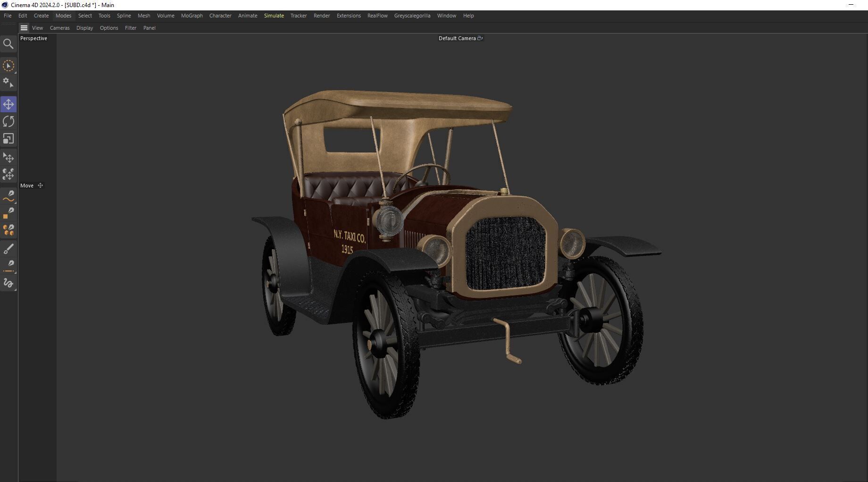
Task: Open the Create menu
Action: pyautogui.click(x=41, y=16)
